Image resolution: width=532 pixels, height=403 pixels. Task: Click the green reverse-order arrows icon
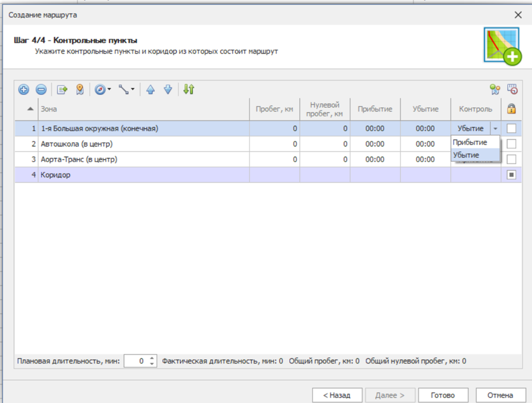188,90
